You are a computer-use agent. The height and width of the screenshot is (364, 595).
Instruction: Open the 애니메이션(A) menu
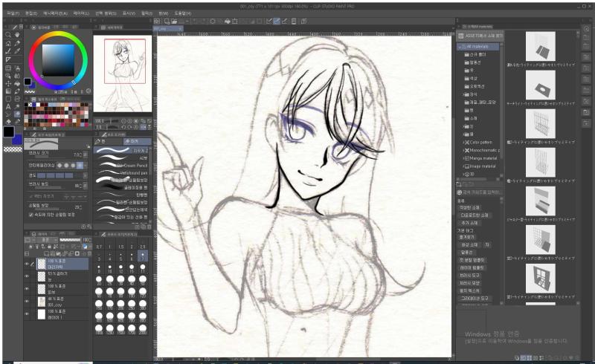click(x=55, y=13)
